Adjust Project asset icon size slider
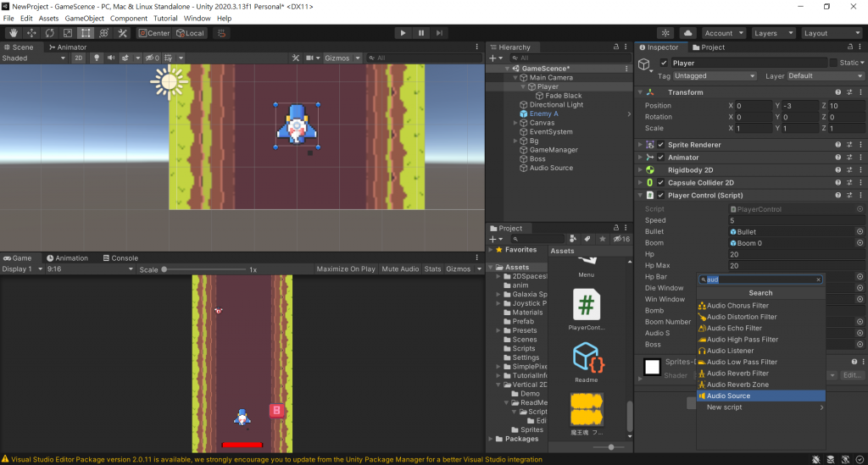The height and width of the screenshot is (465, 868). 611,447
